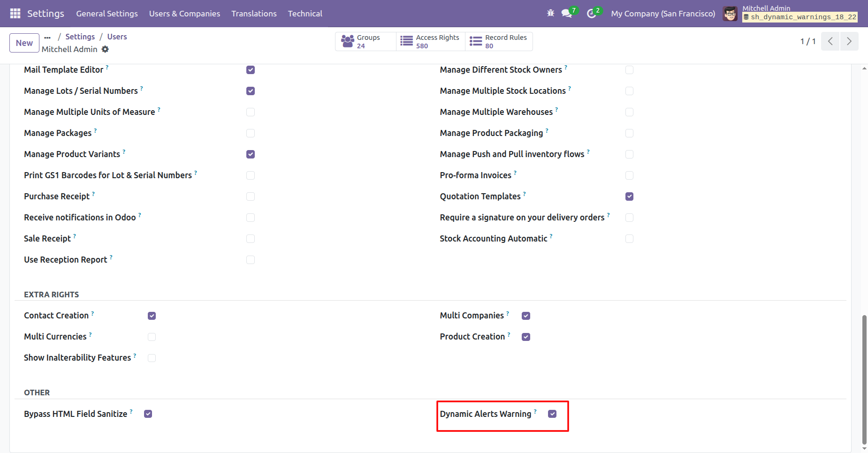Expand the breadcrumb ellipsis menu

click(x=47, y=37)
